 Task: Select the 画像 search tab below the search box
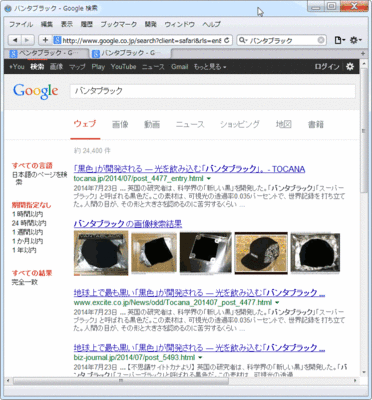click(x=120, y=124)
